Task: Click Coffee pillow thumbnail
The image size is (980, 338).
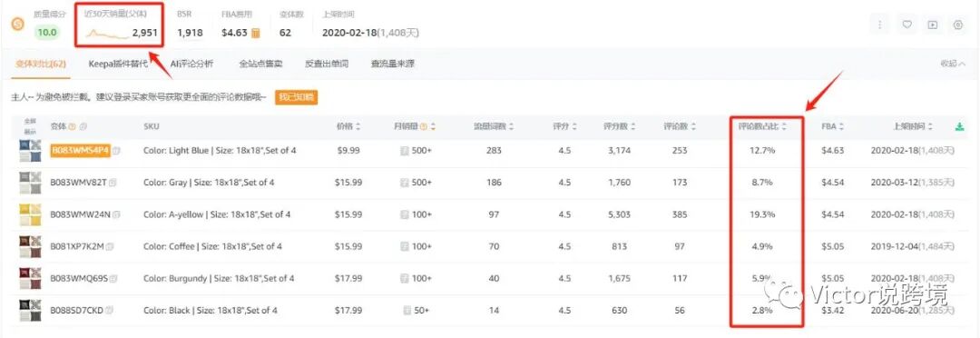Action: 30,247
